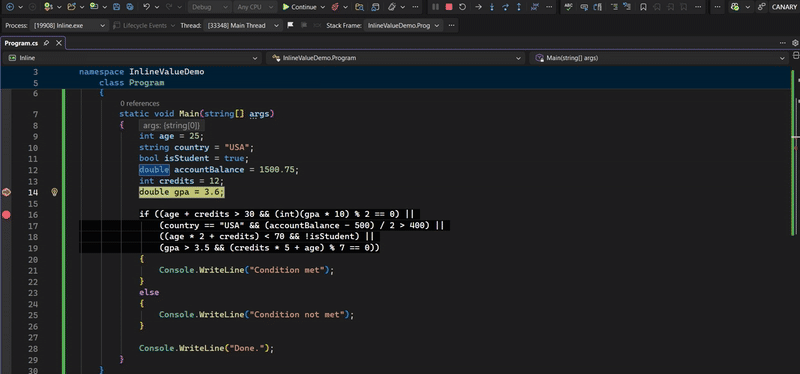Click the 0 references CodeLens link

[140, 104]
